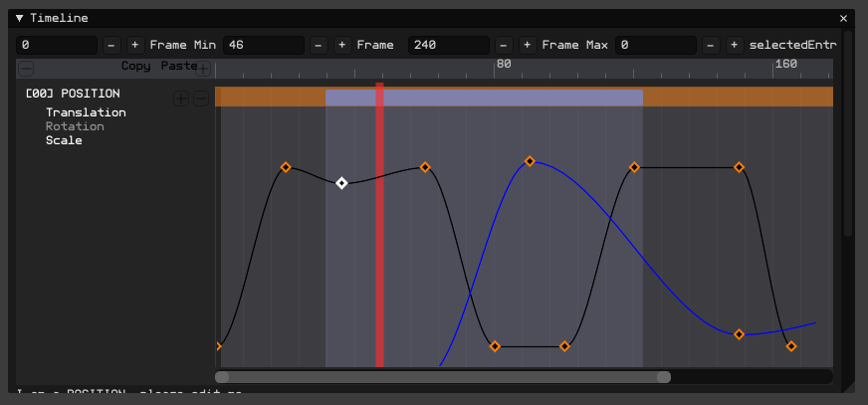The height and width of the screenshot is (405, 868).
Task: Click round minus icon beside Copy
Action: [26, 69]
